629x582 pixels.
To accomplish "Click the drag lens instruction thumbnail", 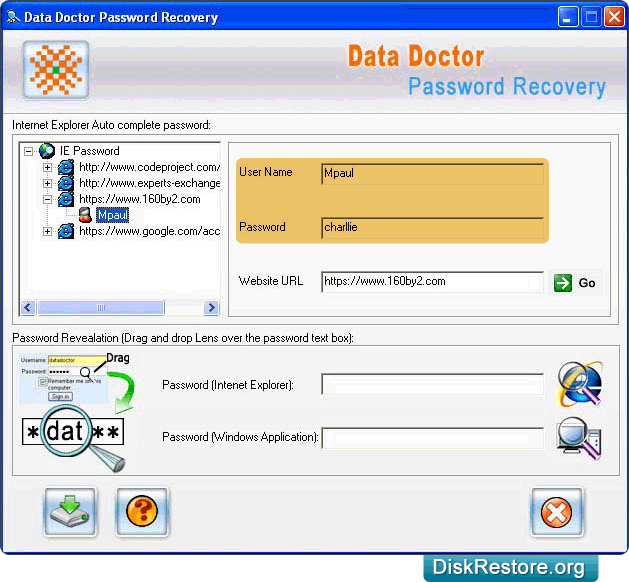I will pos(76,411).
